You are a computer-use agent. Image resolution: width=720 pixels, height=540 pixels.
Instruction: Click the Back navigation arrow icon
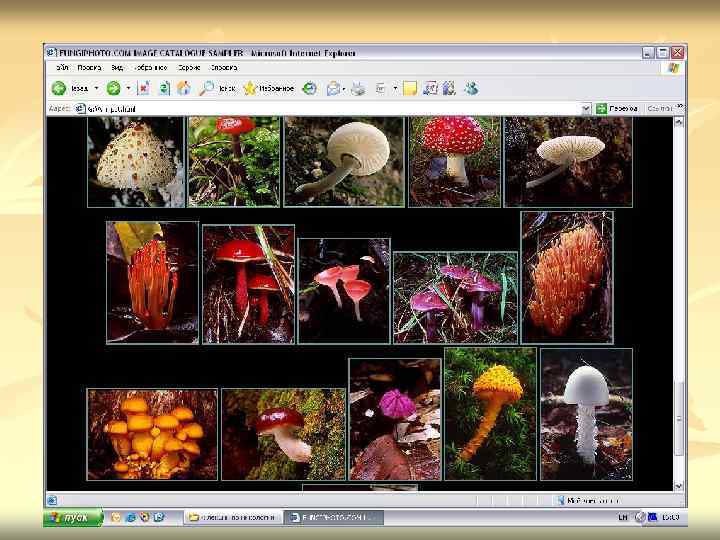(x=57, y=88)
